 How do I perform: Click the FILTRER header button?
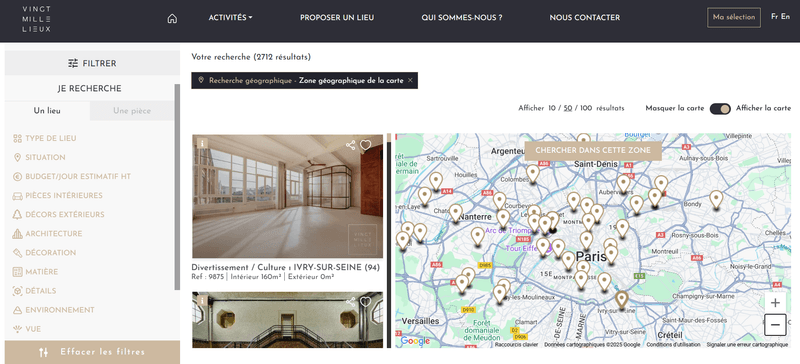pos(92,63)
